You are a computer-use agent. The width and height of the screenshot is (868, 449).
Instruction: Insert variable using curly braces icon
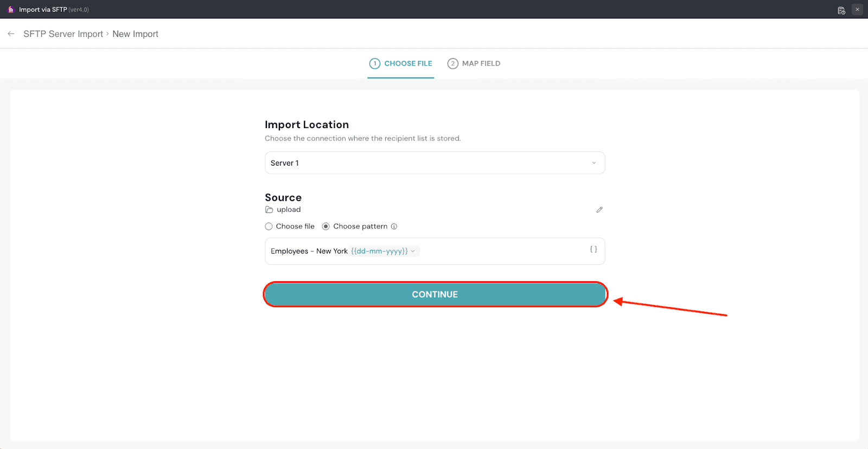point(593,249)
